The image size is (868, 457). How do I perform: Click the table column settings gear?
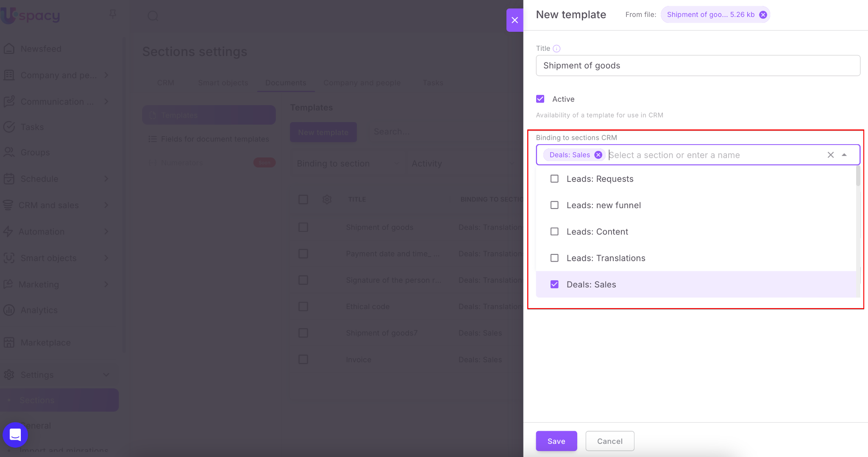click(x=327, y=199)
